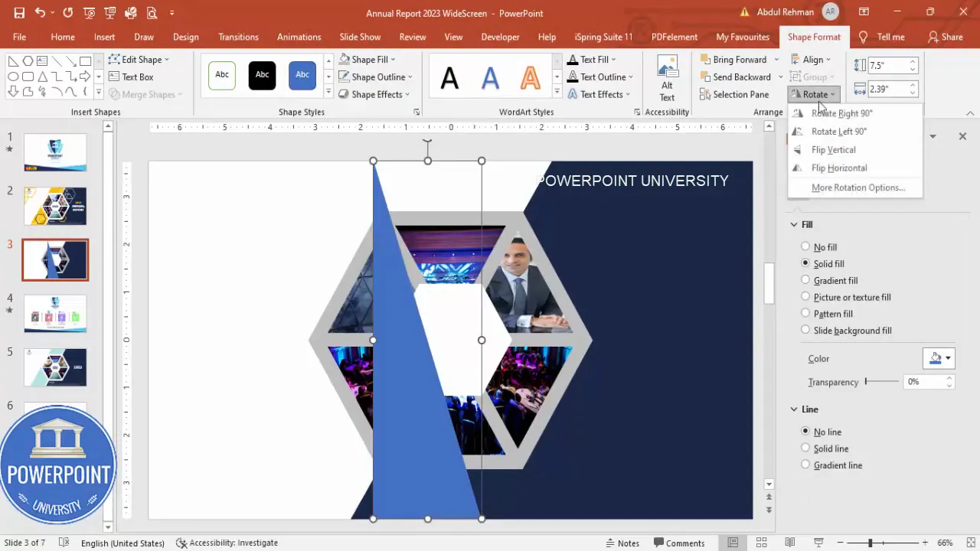The width and height of the screenshot is (980, 551).
Task: Click Accessibility: Investigate status item
Action: coord(227,543)
